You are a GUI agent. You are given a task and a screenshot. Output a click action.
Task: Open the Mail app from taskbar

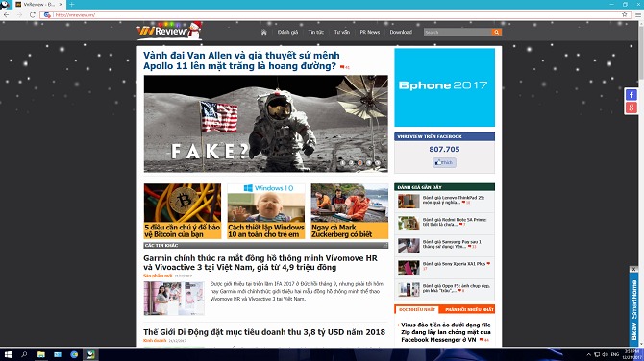[x=58, y=354]
